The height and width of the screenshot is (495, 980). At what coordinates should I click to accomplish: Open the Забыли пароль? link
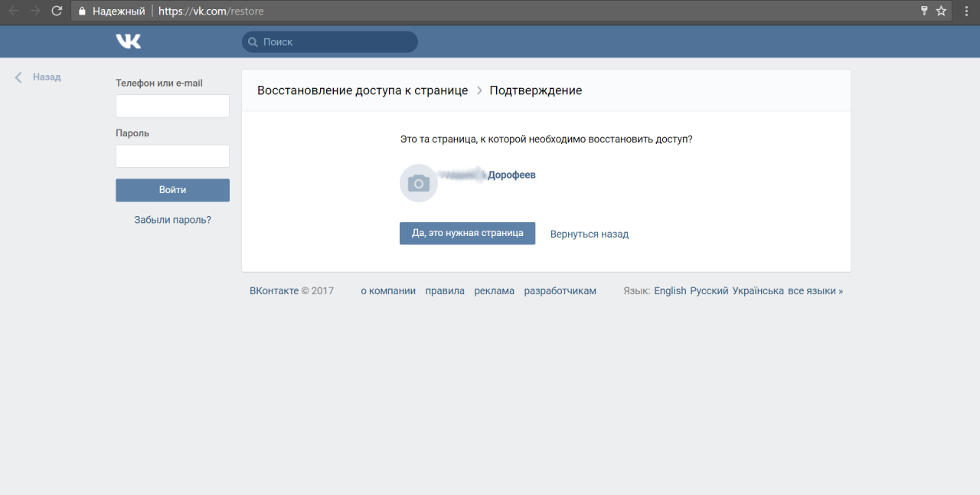172,220
